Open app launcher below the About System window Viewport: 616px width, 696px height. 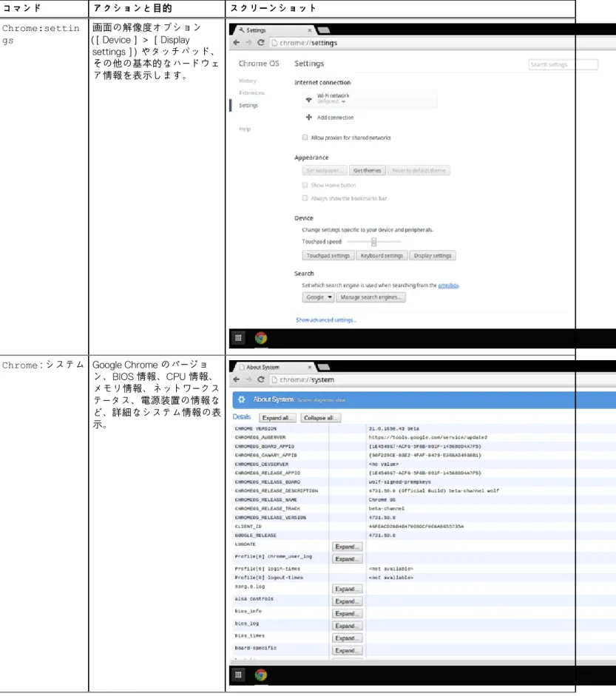pos(238,675)
